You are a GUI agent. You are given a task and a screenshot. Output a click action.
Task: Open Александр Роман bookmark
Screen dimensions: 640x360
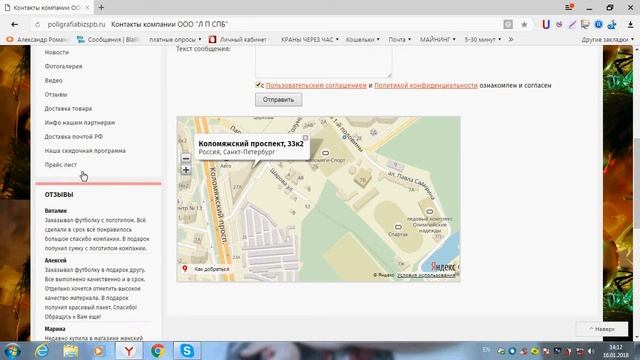pyautogui.click(x=37, y=40)
